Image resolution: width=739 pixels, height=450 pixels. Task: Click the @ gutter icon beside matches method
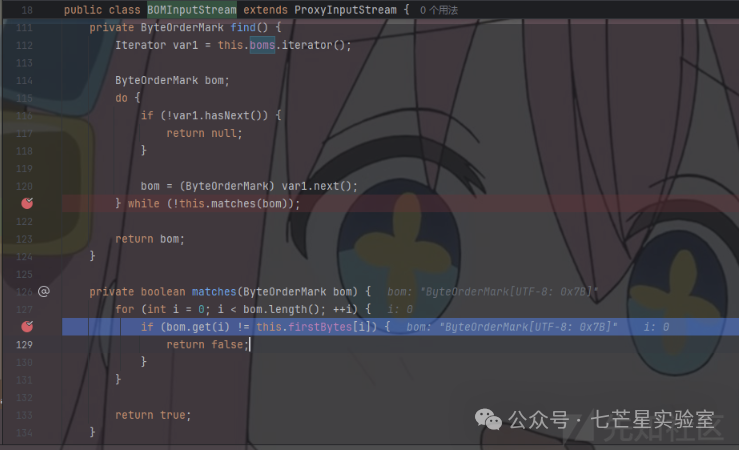click(43, 292)
